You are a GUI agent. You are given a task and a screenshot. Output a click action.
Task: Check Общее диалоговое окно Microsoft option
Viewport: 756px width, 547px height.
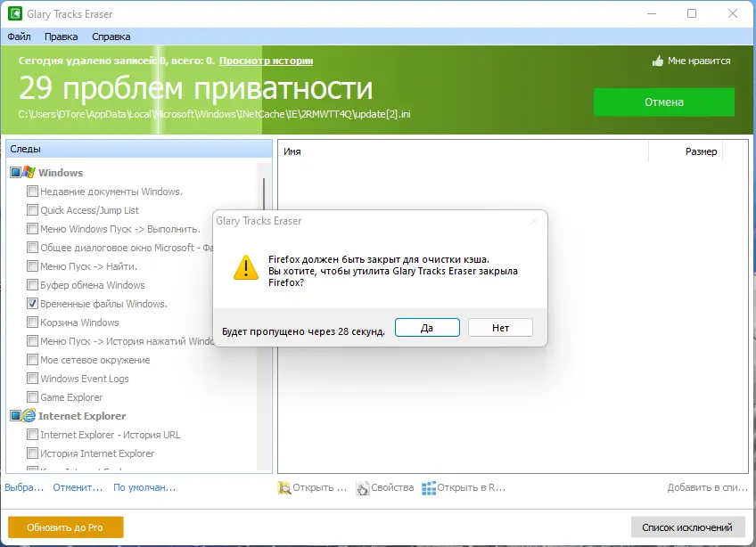tap(32, 248)
